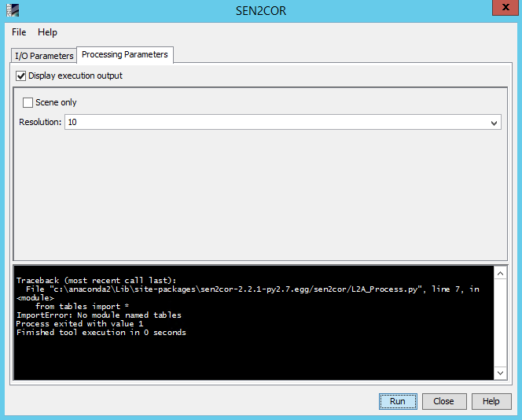Open the Help menu

(47, 32)
